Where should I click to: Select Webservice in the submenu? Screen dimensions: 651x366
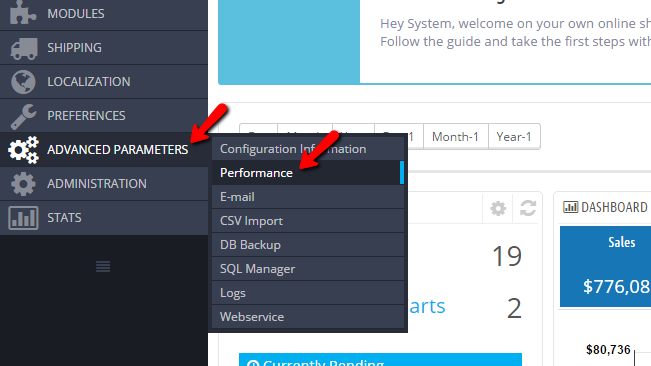[308, 317]
